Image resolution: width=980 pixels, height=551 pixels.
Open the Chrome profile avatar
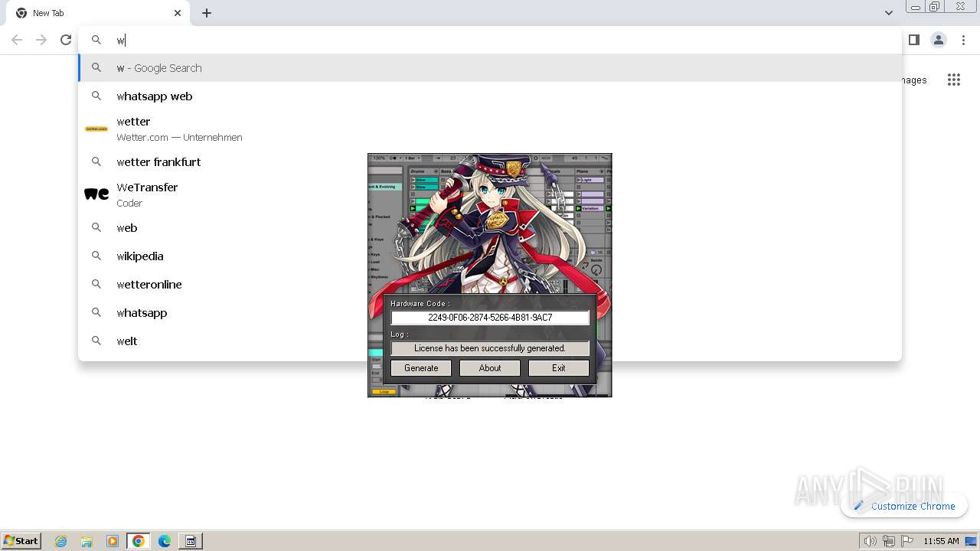[x=939, y=40]
